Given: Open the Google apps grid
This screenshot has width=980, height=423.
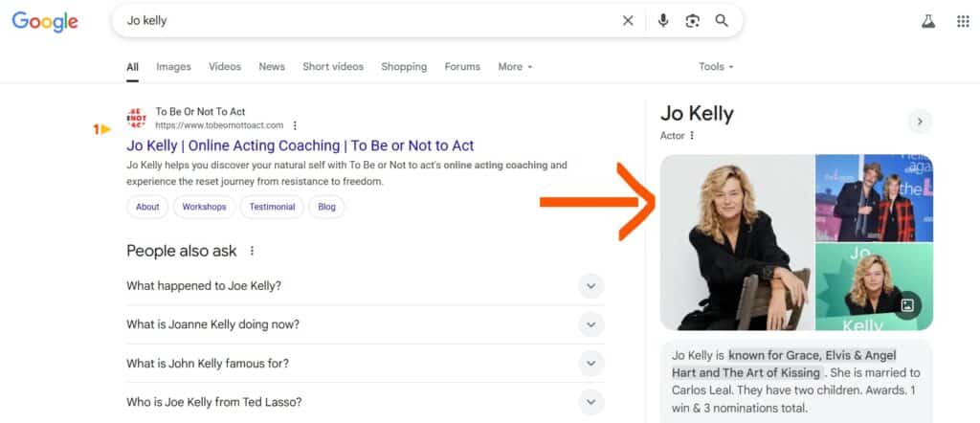Looking at the screenshot, I should (963, 21).
